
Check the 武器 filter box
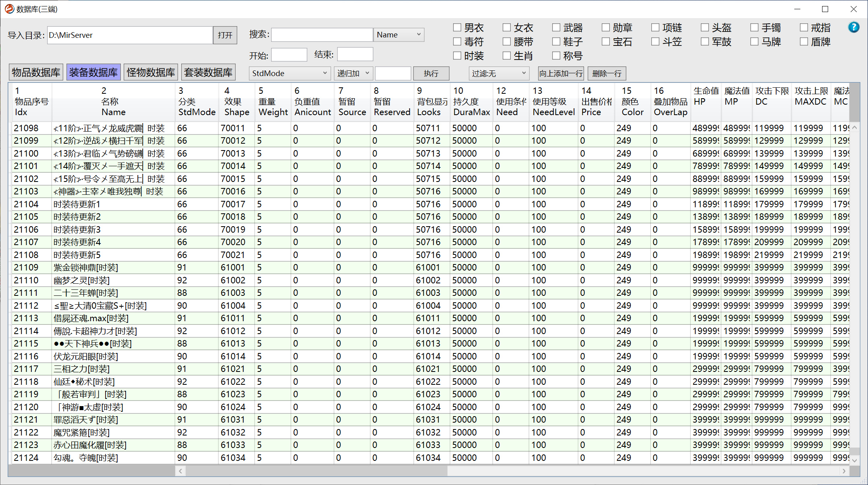[x=556, y=27]
